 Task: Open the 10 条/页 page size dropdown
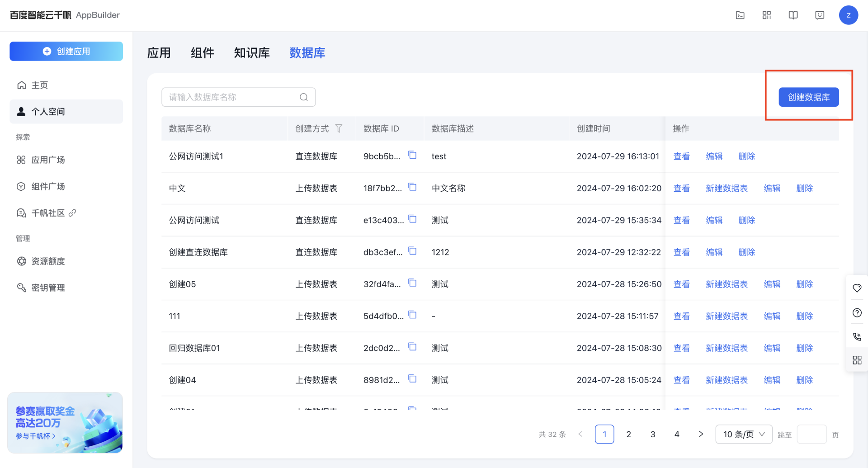click(744, 434)
